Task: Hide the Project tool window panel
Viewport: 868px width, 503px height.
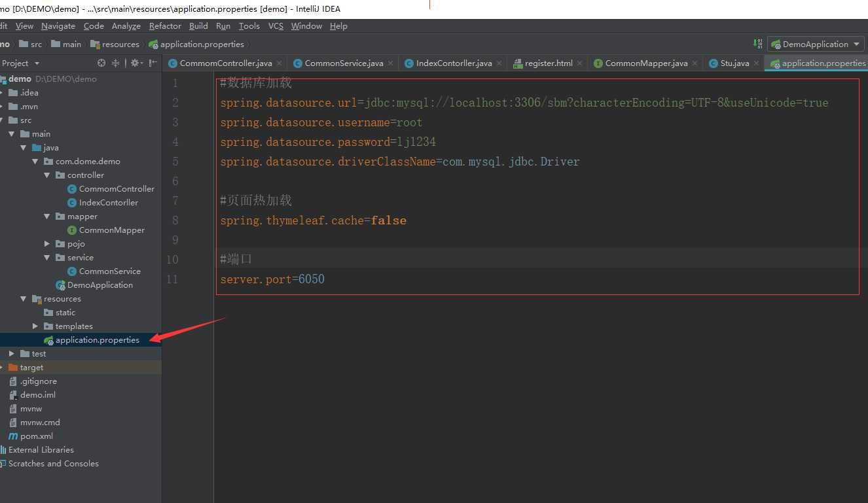Action: [x=153, y=63]
